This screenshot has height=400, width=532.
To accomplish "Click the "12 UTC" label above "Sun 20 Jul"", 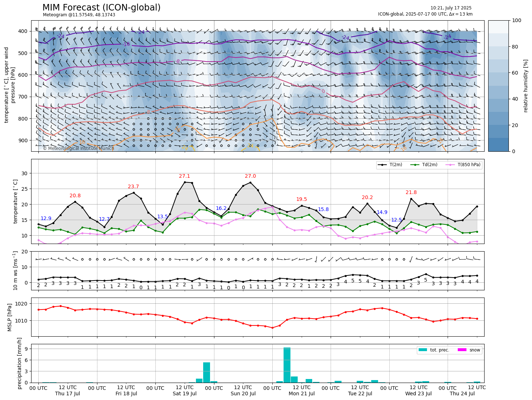I will (x=243, y=388).
